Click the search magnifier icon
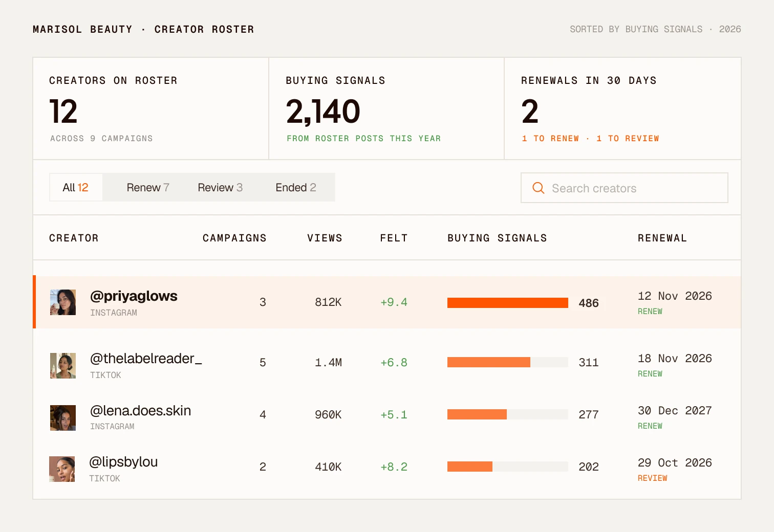This screenshot has height=532, width=774. pos(538,188)
